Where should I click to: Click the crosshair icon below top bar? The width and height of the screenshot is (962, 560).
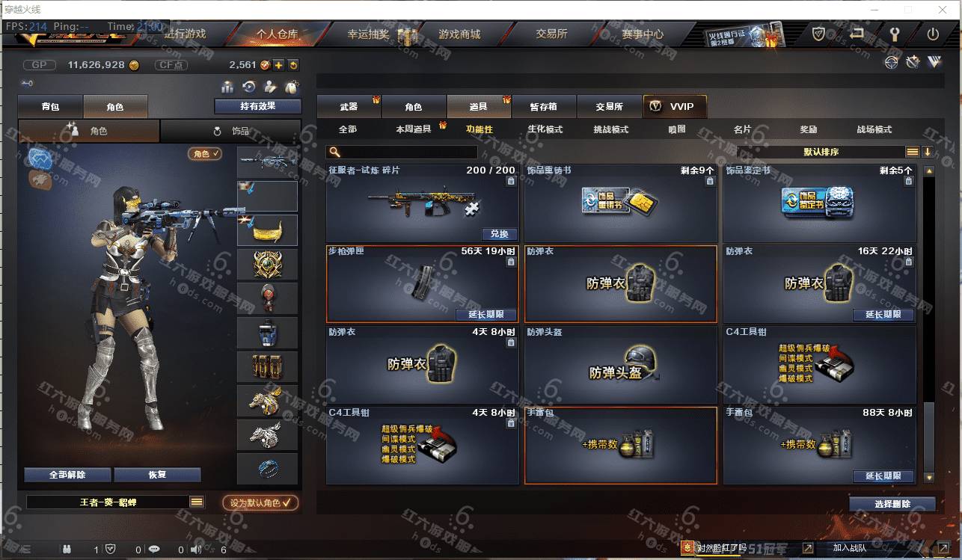point(891,63)
